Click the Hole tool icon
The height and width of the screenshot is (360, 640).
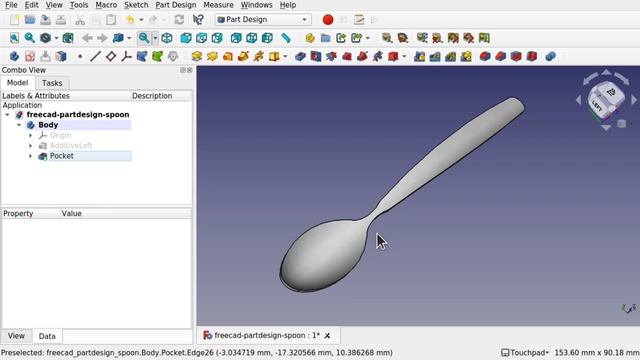[316, 56]
